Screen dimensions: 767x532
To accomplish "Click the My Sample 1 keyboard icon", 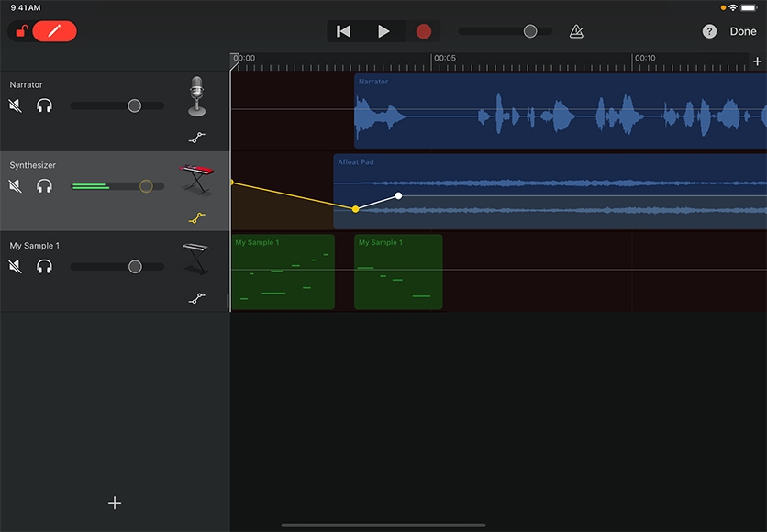I will [195, 259].
